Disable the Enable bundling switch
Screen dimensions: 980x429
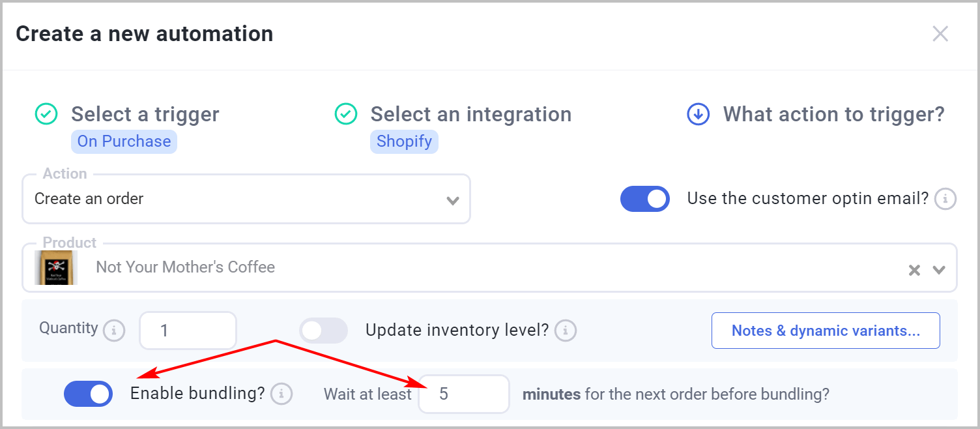[x=88, y=394]
